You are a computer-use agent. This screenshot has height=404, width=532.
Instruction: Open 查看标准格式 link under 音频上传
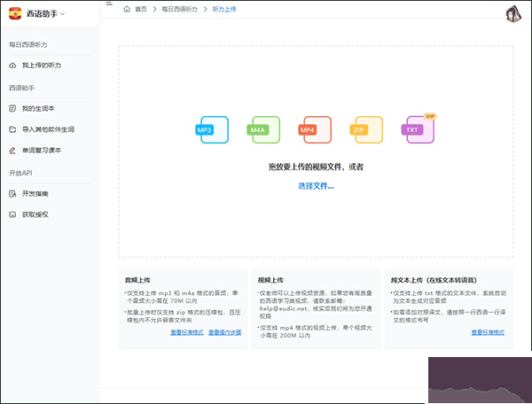tap(187, 332)
